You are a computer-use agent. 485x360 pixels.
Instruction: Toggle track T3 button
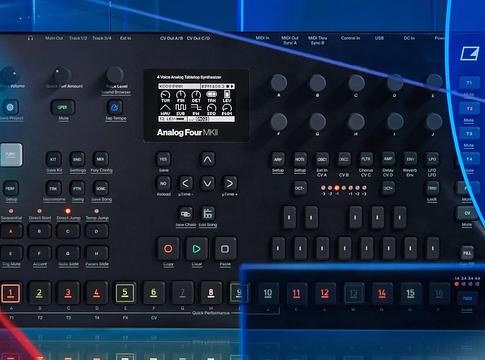469,134
